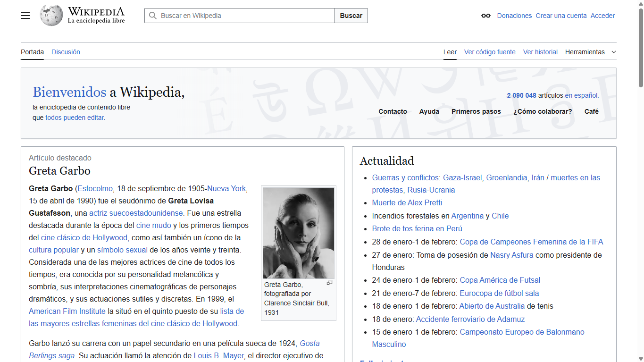
Task: Follow the Nueva York link
Action: pyautogui.click(x=226, y=188)
